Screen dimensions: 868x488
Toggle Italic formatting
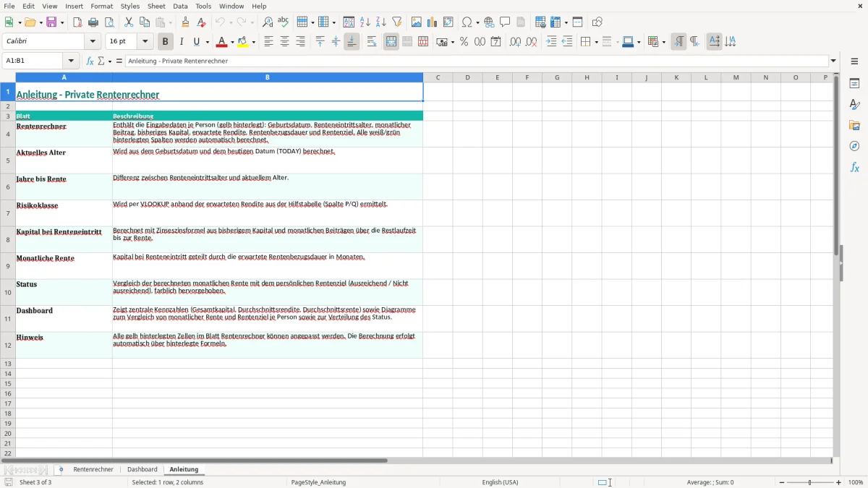pyautogui.click(x=182, y=42)
